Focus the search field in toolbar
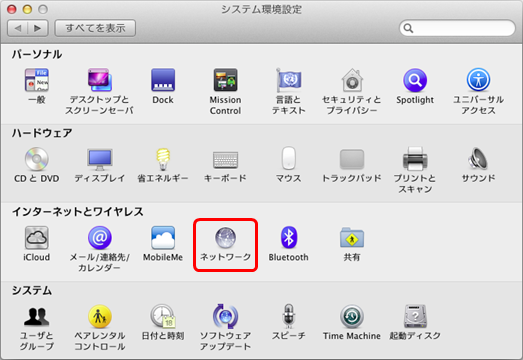 point(457,28)
